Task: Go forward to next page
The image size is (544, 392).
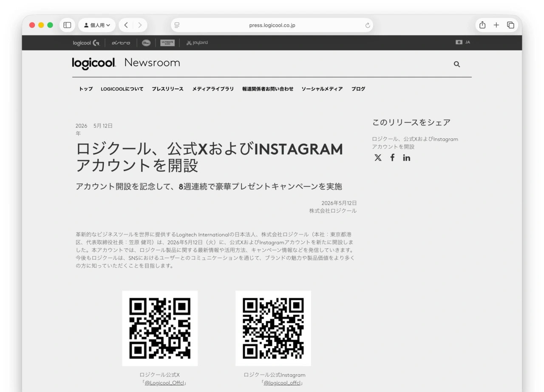Action: 140,25
